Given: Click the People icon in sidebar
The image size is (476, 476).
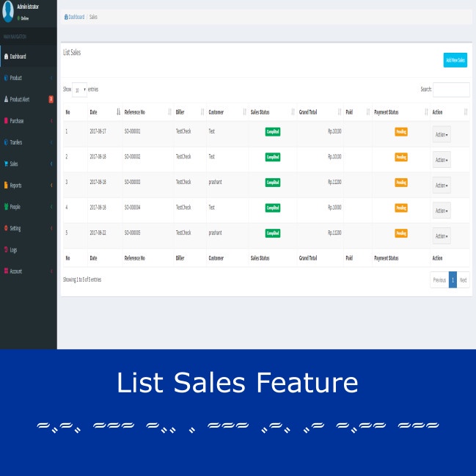Looking at the screenshot, I should [x=6, y=207].
